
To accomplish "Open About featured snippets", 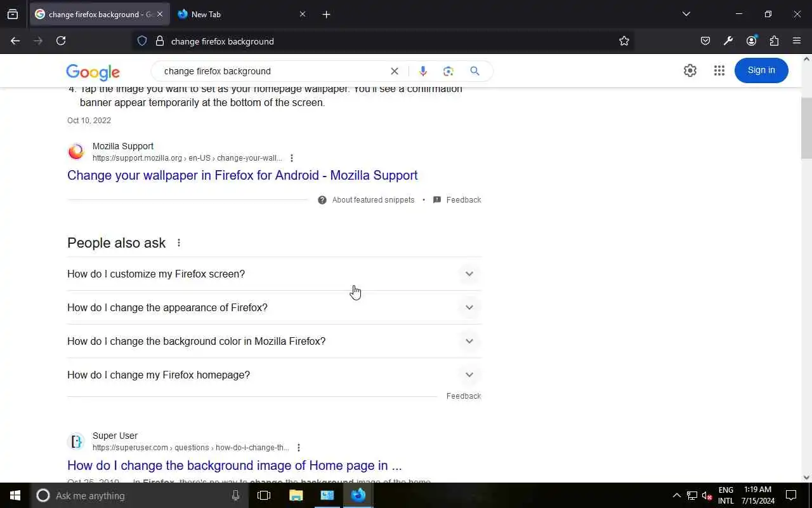I will pos(366,200).
